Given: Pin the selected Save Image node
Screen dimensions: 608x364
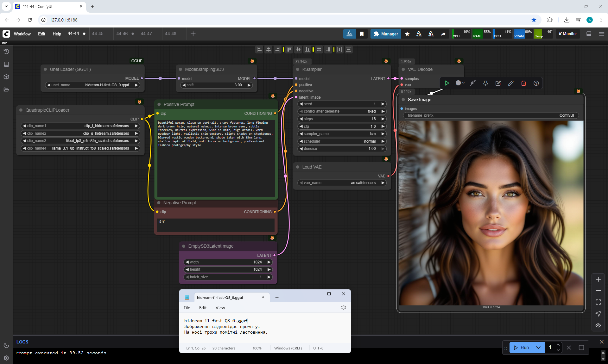Looking at the screenshot, I should tap(485, 83).
